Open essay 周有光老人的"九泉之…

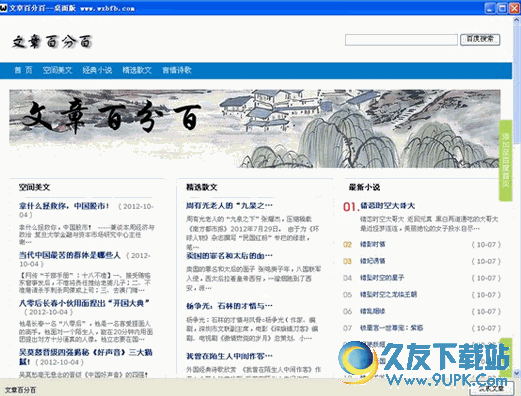(229, 205)
